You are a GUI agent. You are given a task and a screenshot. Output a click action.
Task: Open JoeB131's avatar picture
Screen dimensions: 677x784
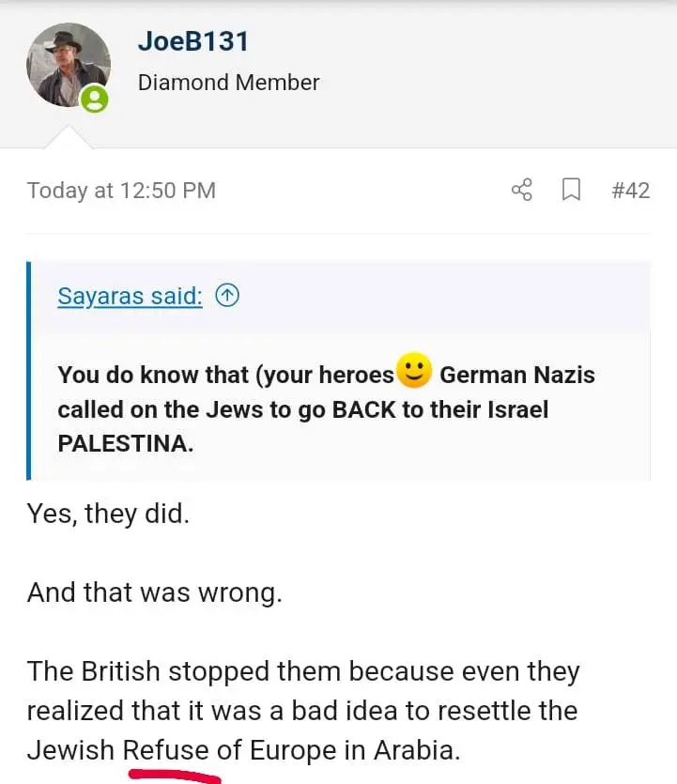[x=68, y=66]
